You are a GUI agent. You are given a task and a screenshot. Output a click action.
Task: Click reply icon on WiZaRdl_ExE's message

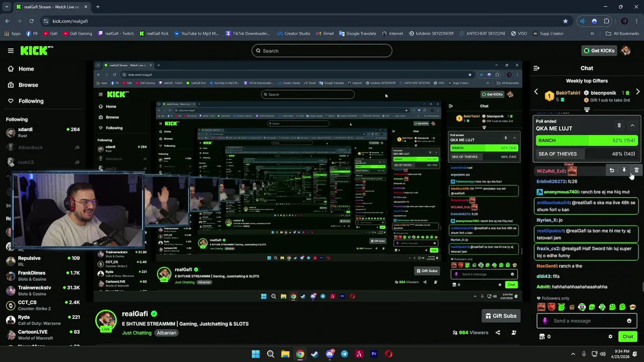[612, 170]
